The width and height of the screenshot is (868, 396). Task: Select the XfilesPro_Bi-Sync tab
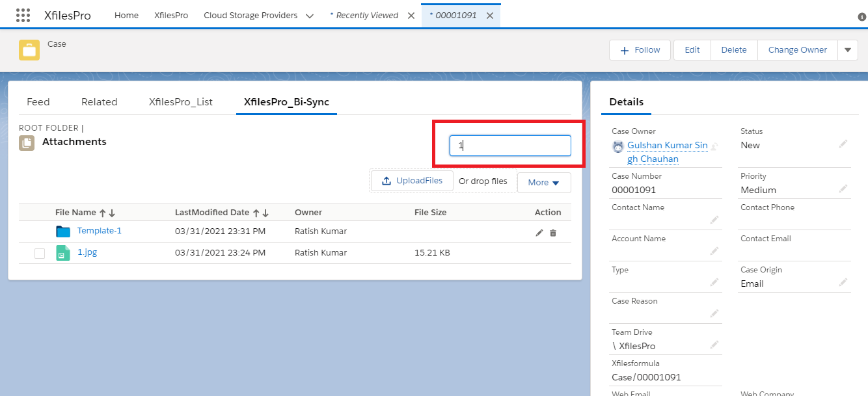[x=286, y=102]
